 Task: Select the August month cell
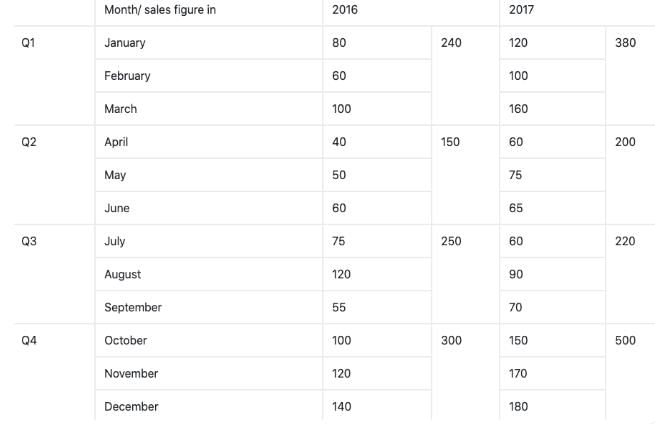pos(122,274)
